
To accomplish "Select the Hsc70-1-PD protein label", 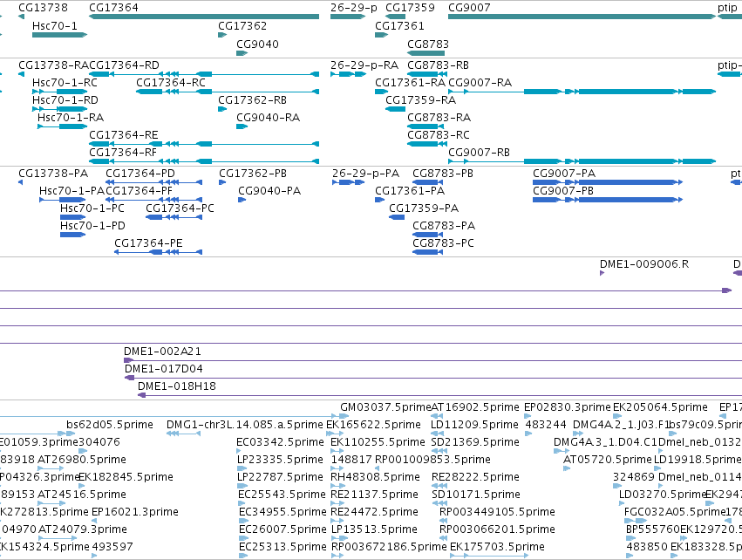I will 92,226.
